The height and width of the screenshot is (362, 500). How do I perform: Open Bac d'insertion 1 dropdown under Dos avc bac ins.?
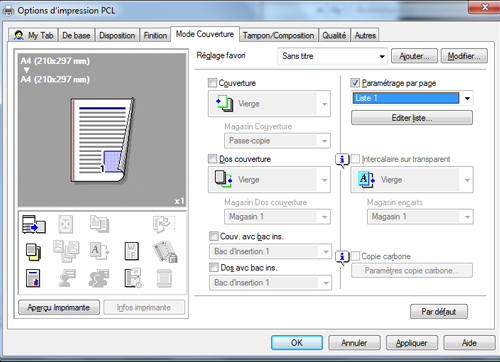pyautogui.click(x=271, y=283)
